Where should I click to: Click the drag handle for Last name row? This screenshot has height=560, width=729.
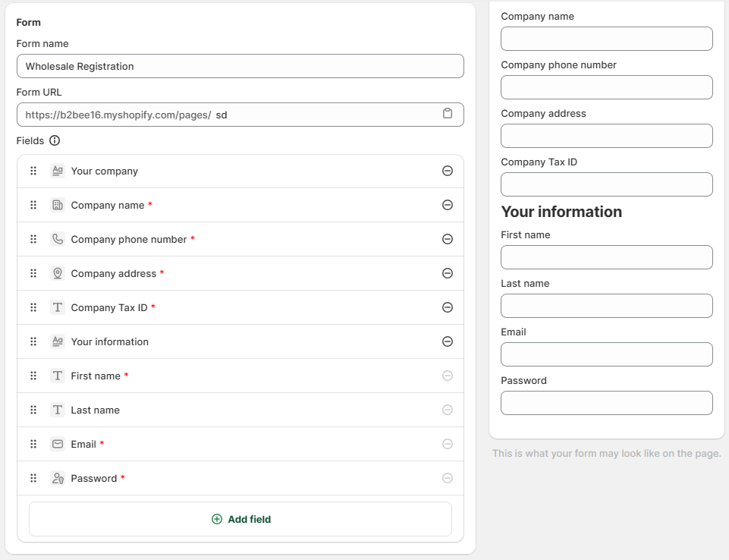[x=33, y=410]
